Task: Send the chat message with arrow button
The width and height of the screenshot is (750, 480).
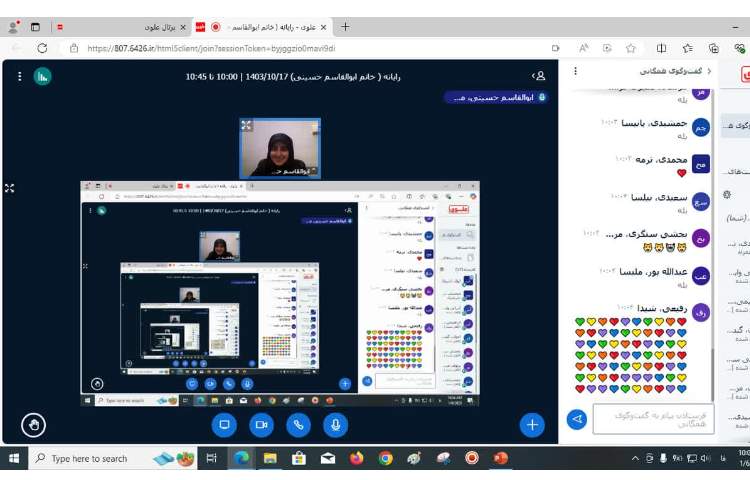Action: (576, 419)
